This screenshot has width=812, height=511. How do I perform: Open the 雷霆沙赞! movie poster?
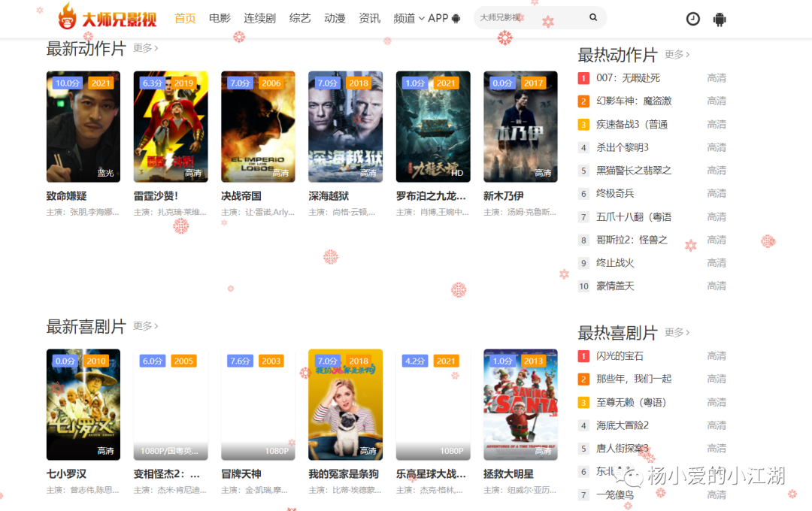pyautogui.click(x=171, y=127)
